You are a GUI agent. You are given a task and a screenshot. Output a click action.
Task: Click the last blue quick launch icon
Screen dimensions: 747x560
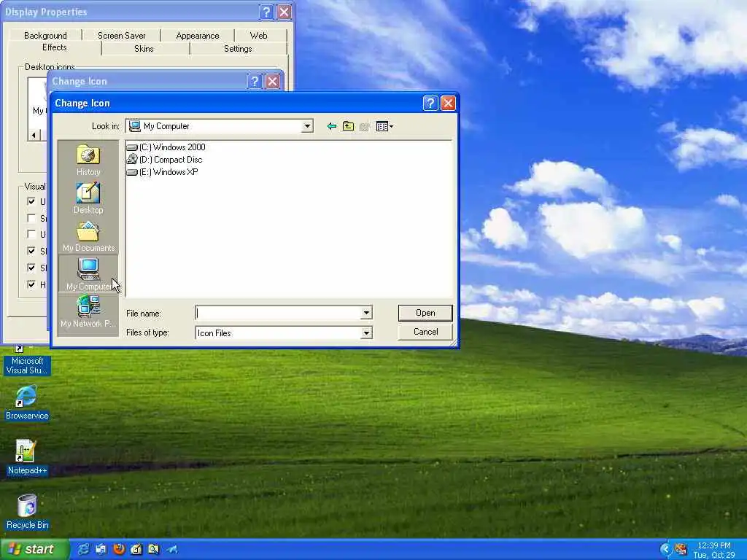[x=172, y=550]
